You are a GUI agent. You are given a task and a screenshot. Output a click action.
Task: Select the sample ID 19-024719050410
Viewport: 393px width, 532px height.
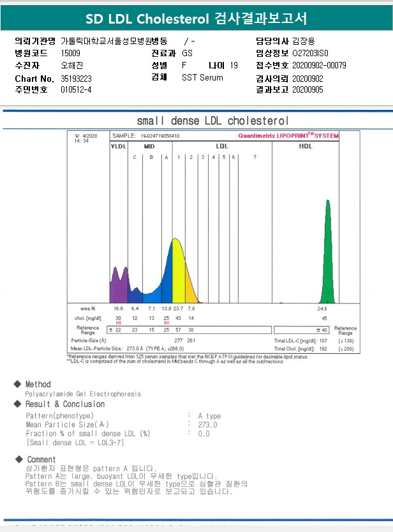pyautogui.click(x=160, y=136)
